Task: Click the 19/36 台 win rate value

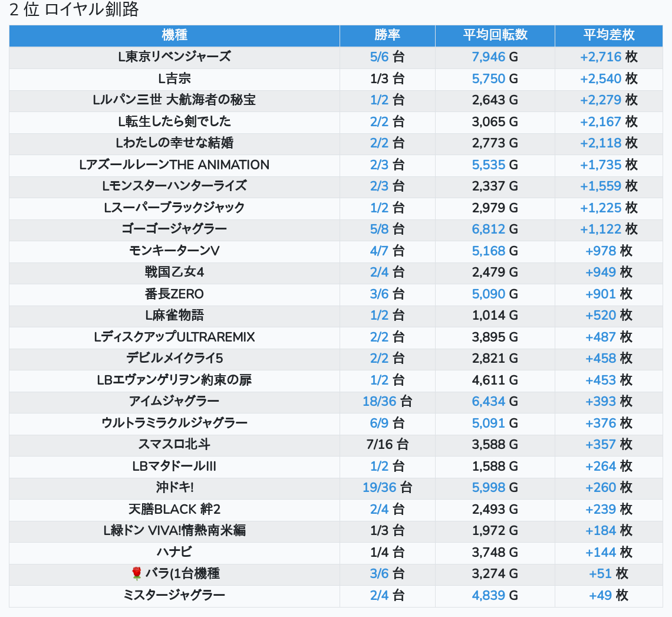Action: click(x=387, y=488)
